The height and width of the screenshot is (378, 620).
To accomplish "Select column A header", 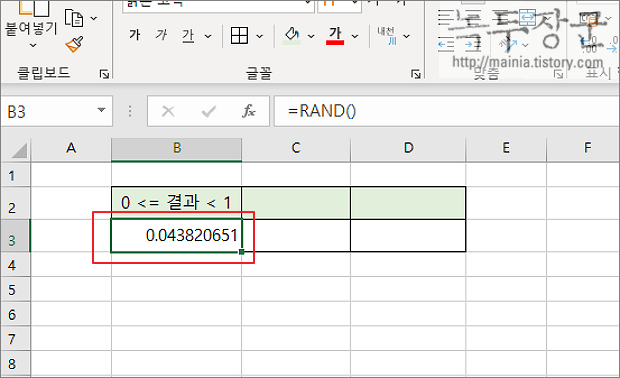I will pos(71,149).
